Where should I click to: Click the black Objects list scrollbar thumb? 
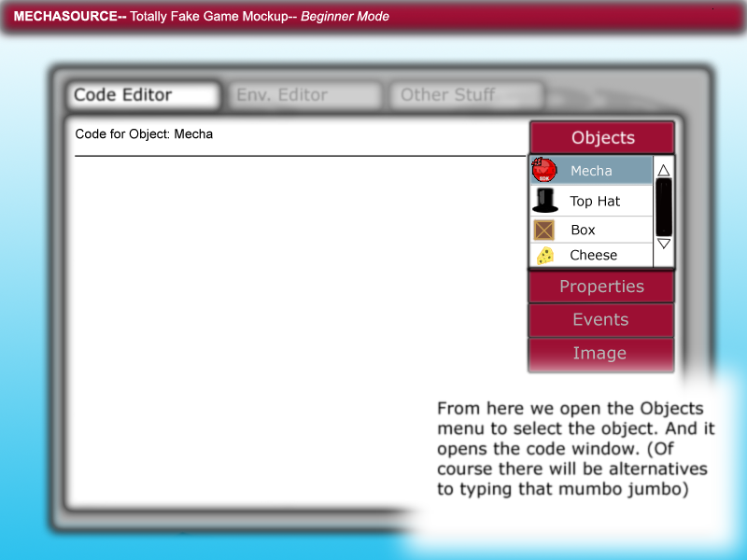(664, 207)
